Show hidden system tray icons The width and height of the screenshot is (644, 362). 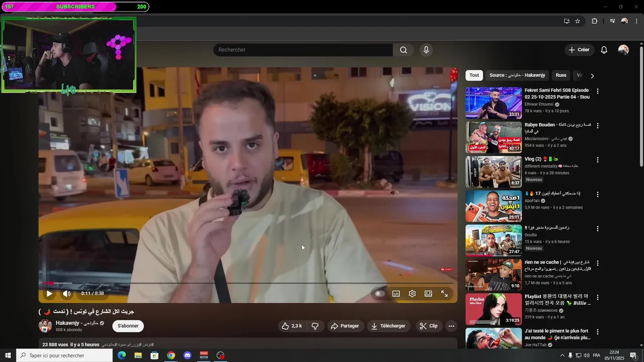pos(562,355)
